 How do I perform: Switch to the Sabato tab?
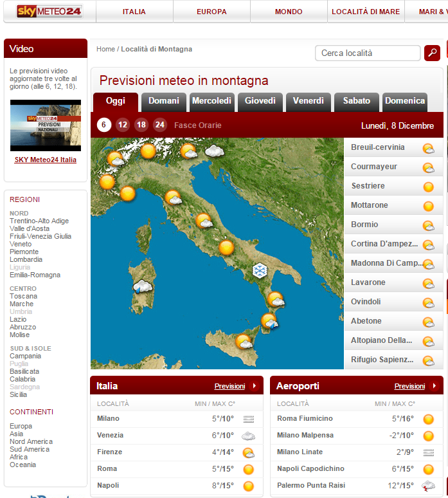pyautogui.click(x=357, y=102)
